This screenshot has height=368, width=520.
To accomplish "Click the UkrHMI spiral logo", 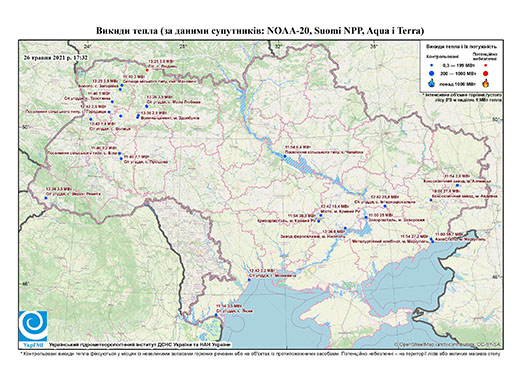I will point(33,326).
